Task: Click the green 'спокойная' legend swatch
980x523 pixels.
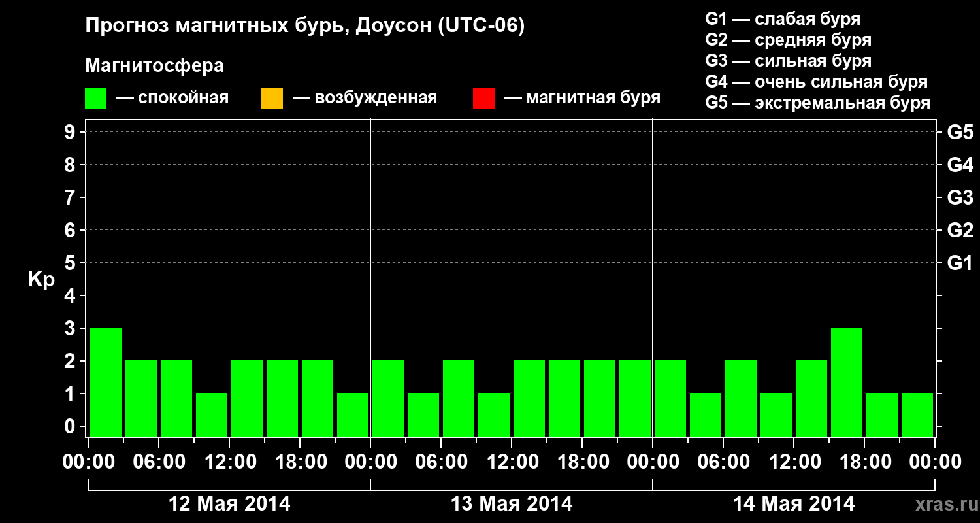Action: [x=96, y=99]
